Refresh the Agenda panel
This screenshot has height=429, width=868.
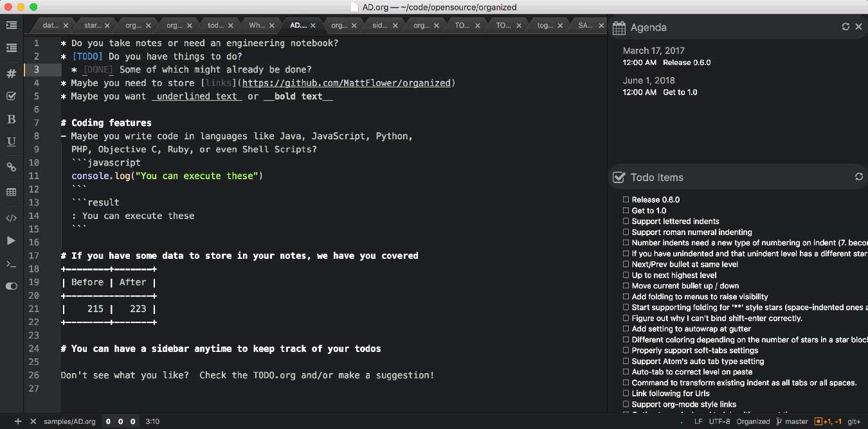point(846,28)
